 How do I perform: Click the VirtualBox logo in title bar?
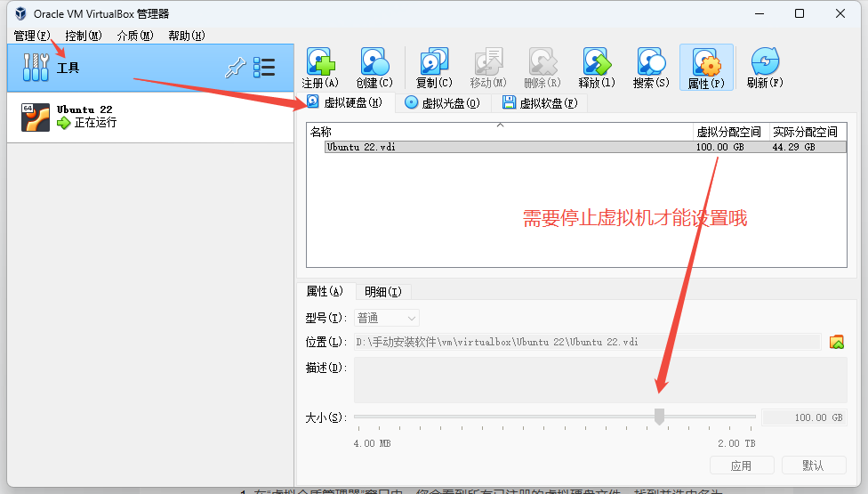tap(20, 13)
